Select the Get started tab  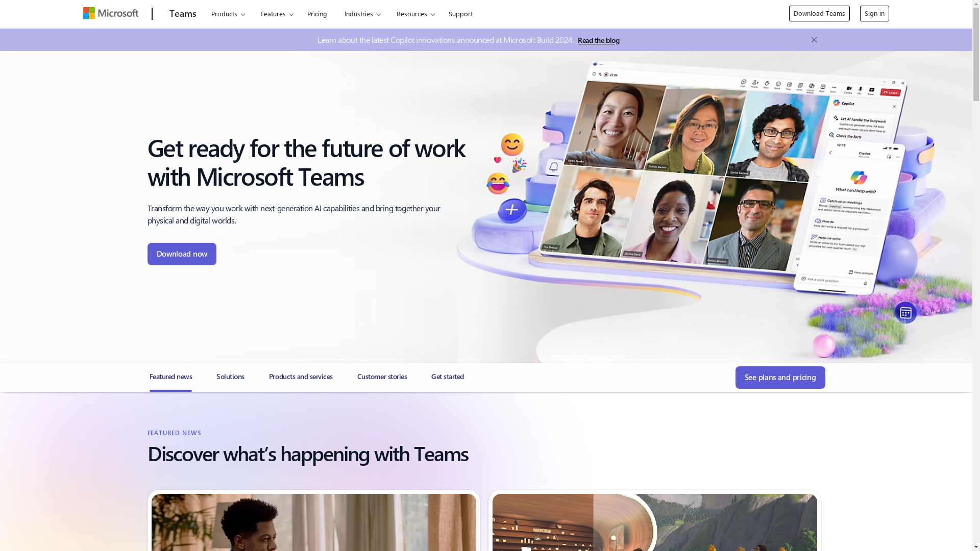click(x=448, y=376)
